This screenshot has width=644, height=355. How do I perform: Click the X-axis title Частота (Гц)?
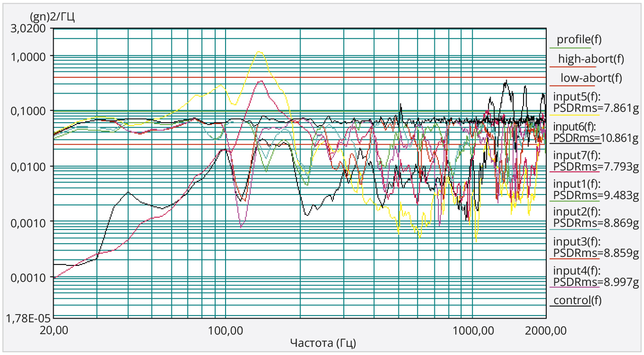coord(323,342)
